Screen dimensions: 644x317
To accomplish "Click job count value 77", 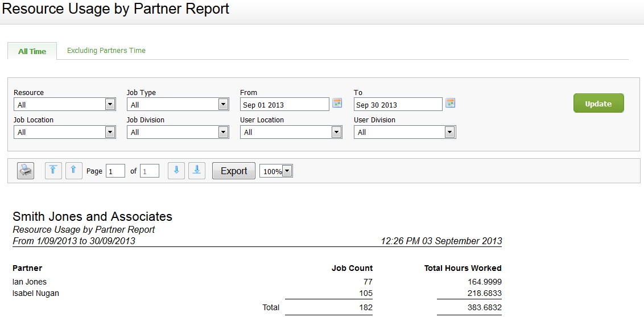I will click(x=368, y=282).
